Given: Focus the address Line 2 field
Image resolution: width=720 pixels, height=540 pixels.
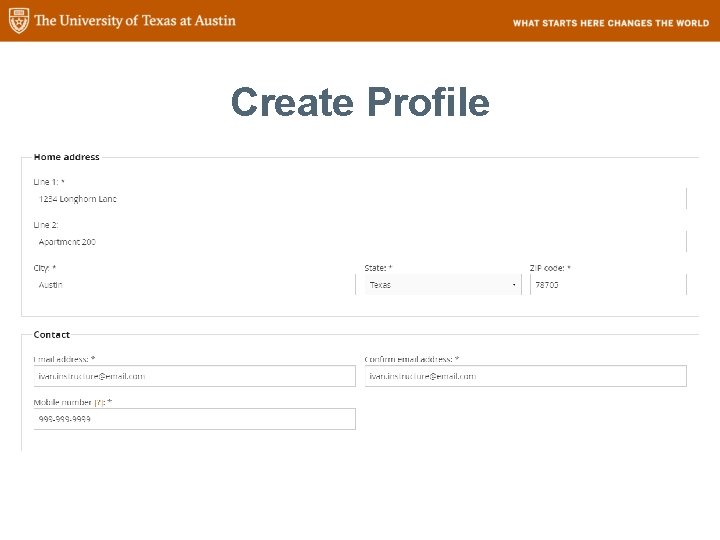Looking at the screenshot, I should (360, 242).
